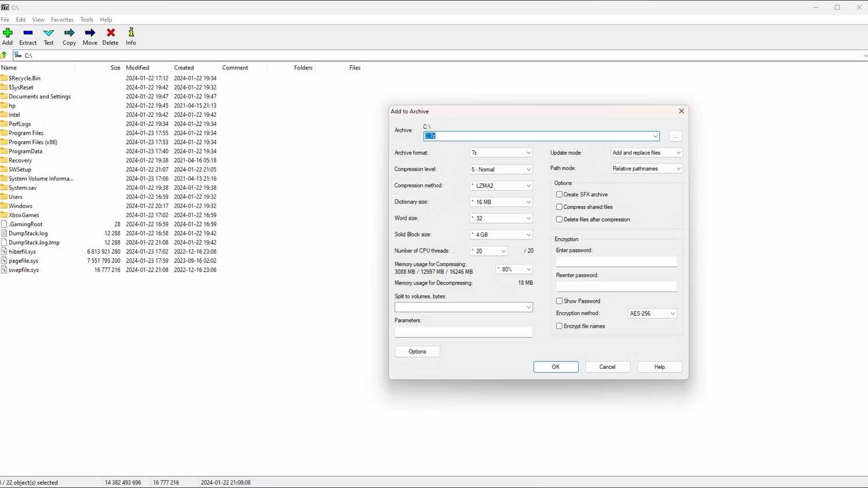Click the Test checkmark icon

[x=49, y=33]
